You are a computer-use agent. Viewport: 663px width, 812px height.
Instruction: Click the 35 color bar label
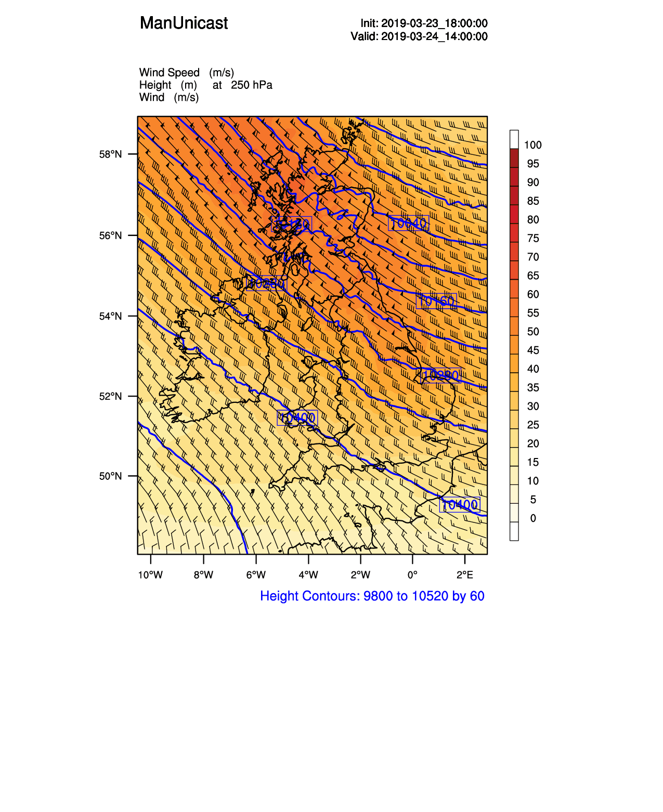tap(533, 388)
